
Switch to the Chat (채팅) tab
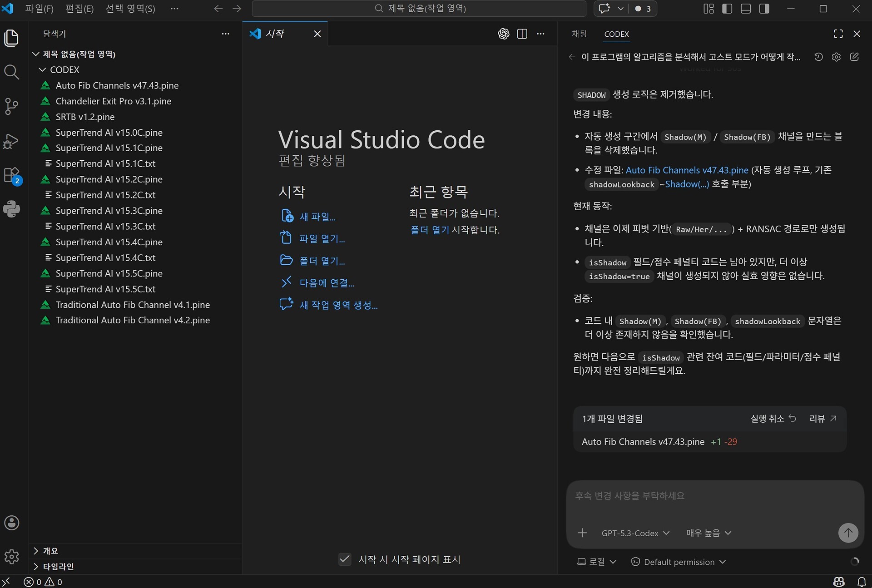click(579, 34)
